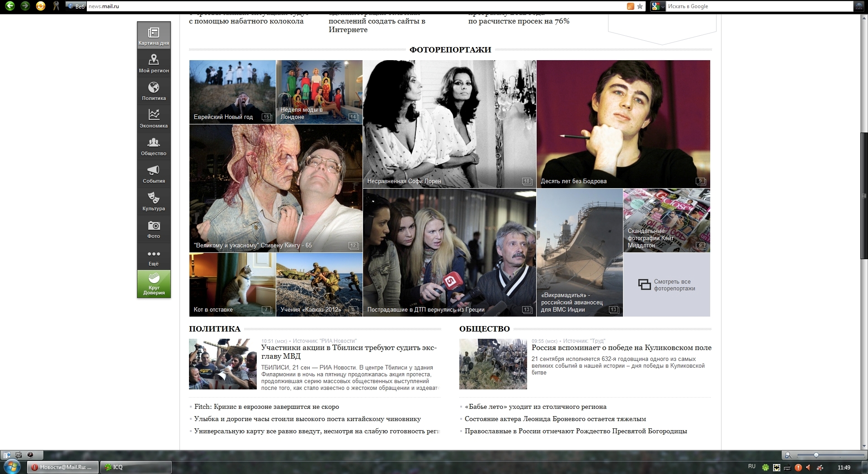Screen dimensions: 868x474
Task: Open the Кот в отставке photo report
Action: [232, 284]
